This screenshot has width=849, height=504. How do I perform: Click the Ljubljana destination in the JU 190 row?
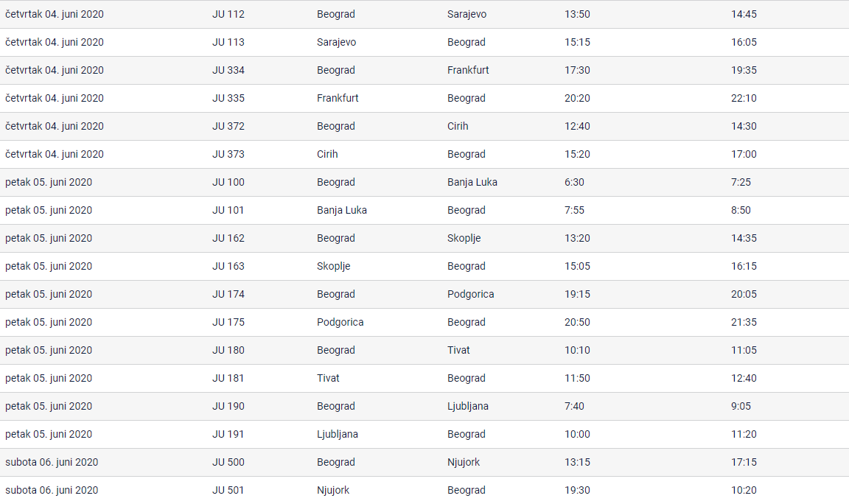point(468,406)
